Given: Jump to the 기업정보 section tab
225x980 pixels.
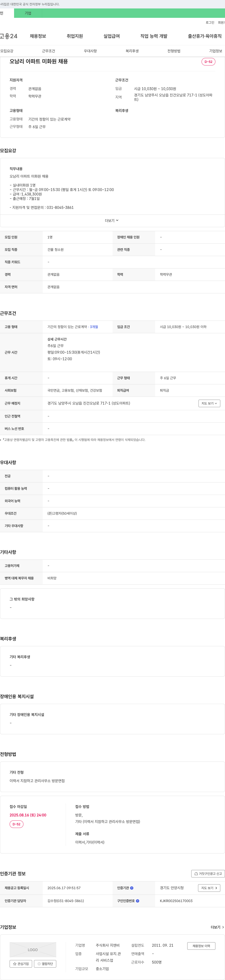Looking at the screenshot, I should coord(216,51).
